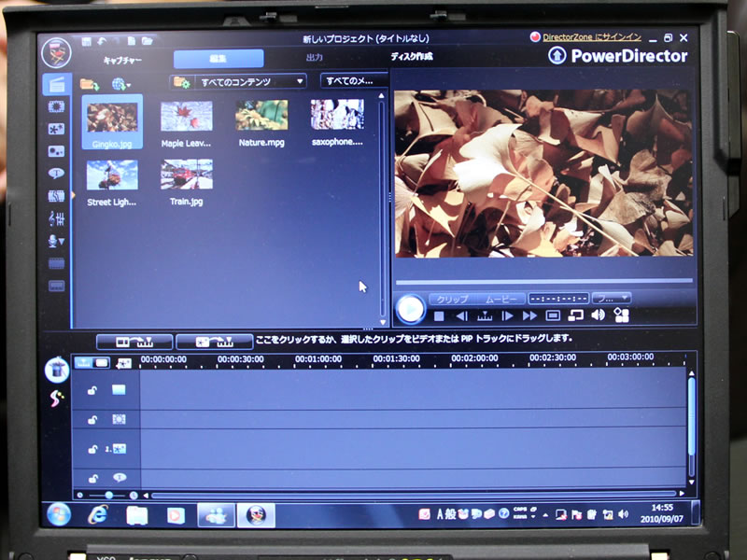Click the preview volume speaker icon
Image resolution: width=747 pixels, height=560 pixels.
click(x=598, y=315)
